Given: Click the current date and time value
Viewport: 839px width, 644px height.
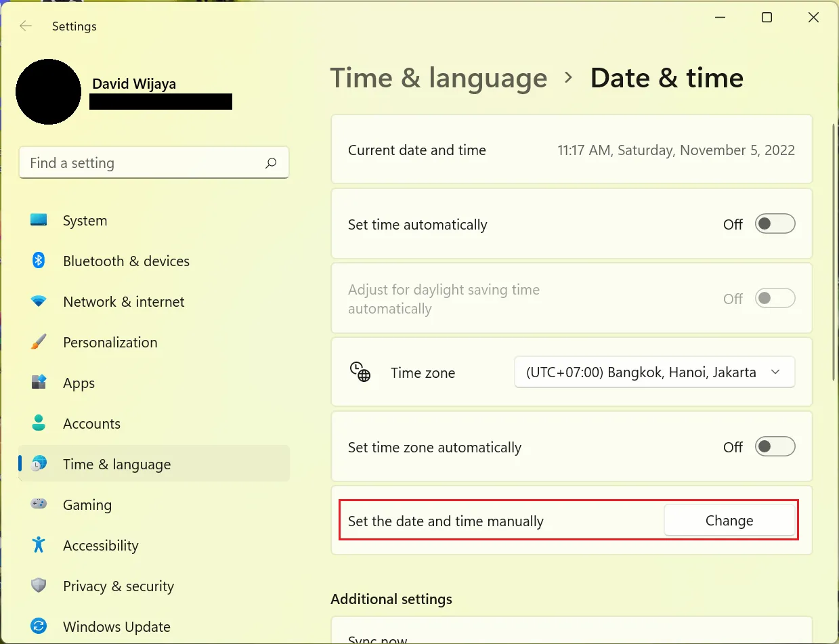Looking at the screenshot, I should (676, 150).
